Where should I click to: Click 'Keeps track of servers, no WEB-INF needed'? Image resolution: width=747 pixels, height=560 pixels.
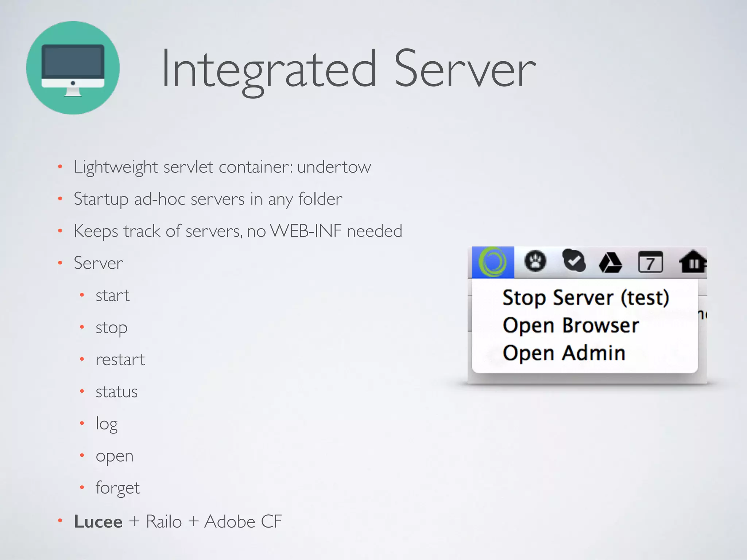pos(238,231)
